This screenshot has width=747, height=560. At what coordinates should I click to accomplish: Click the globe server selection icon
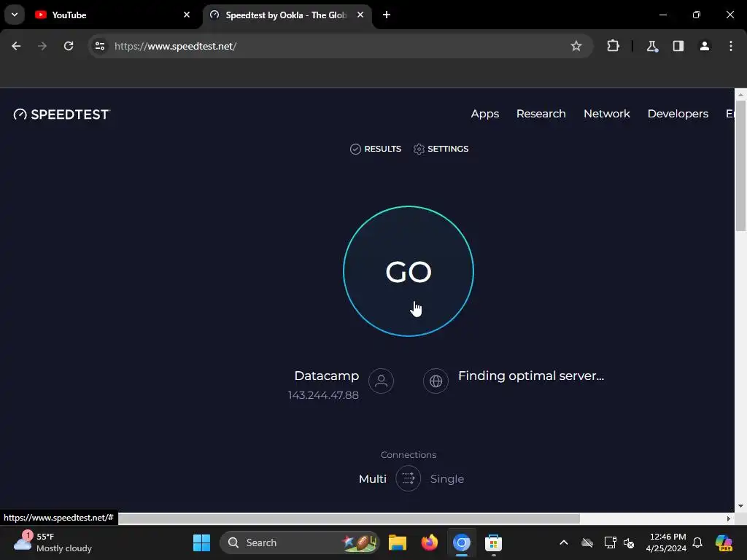pos(436,381)
